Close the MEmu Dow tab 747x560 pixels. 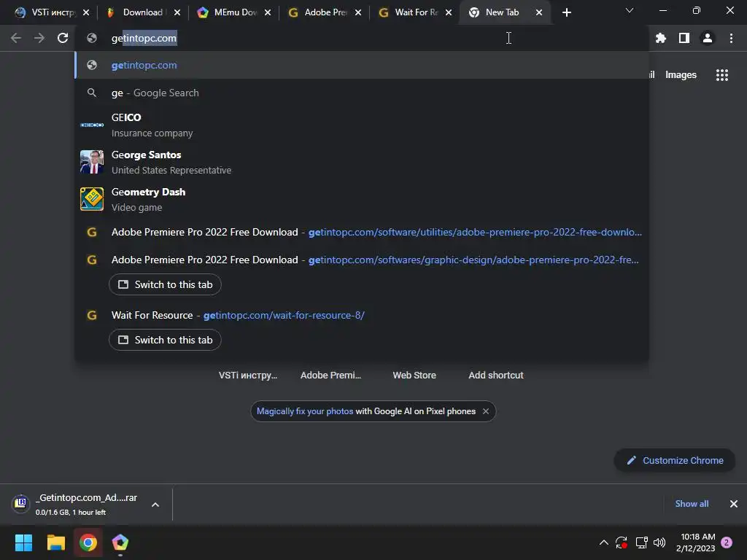(268, 12)
